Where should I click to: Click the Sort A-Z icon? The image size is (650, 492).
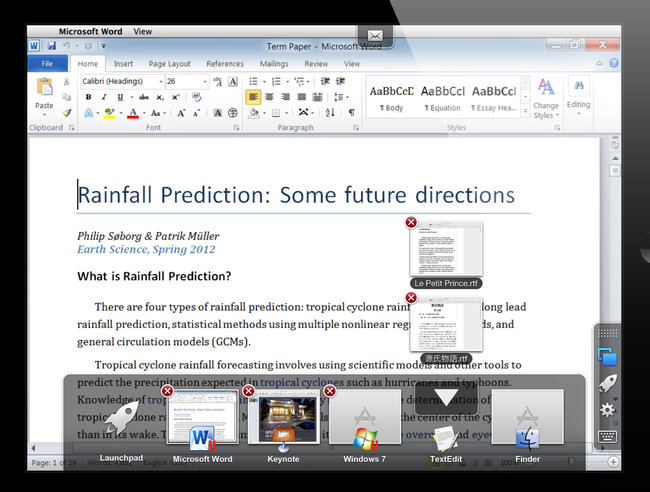pos(330,112)
